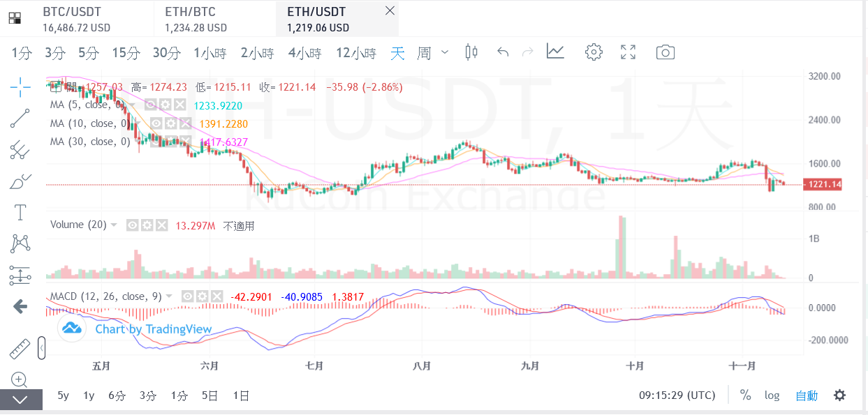
Task: Expand the Volume (20) legend dropdown arrow
Action: 114,225
